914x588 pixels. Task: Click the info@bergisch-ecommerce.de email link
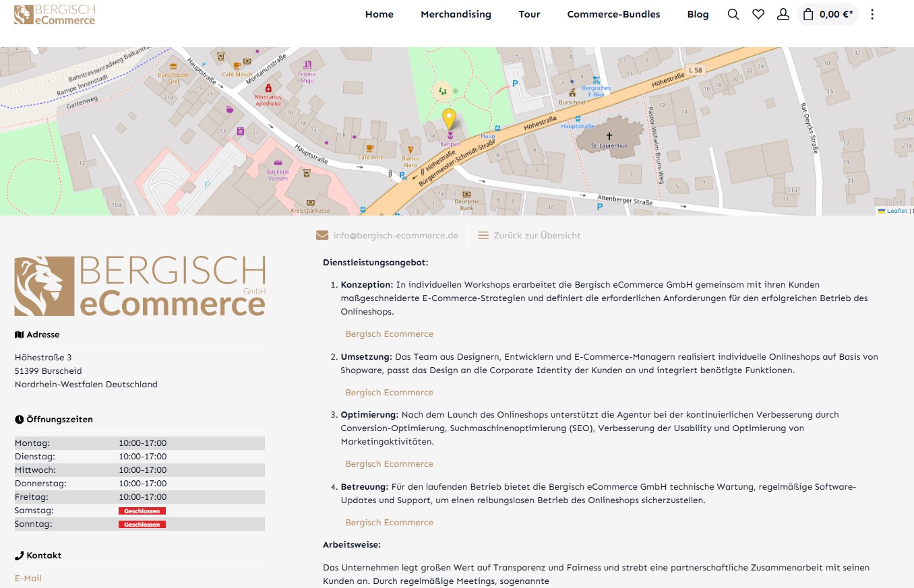coord(395,236)
